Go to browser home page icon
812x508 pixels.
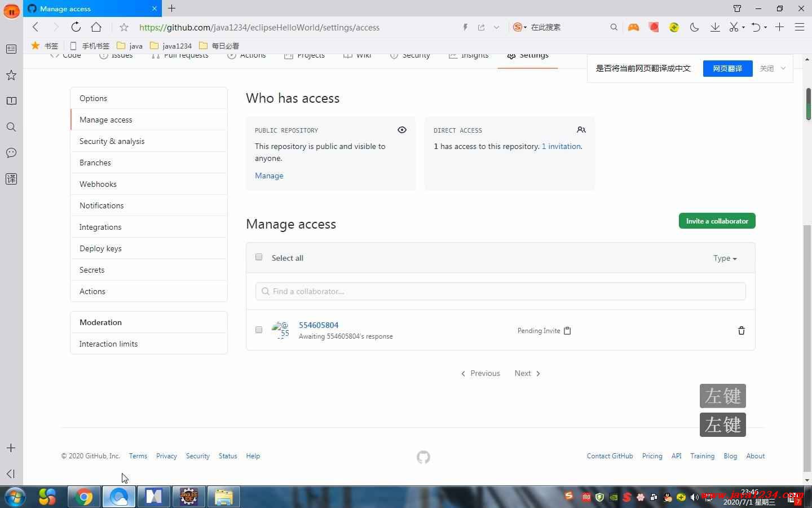(x=96, y=27)
